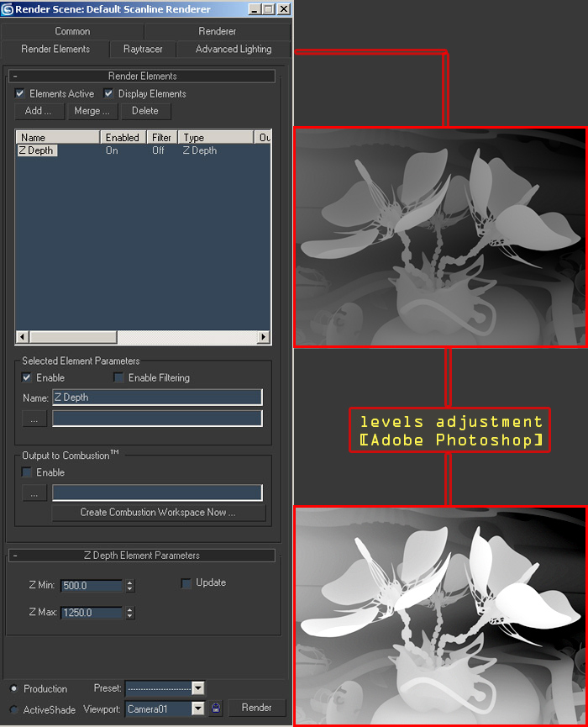Click browse button next to element output path
This screenshot has width=588, height=727.
[34, 418]
